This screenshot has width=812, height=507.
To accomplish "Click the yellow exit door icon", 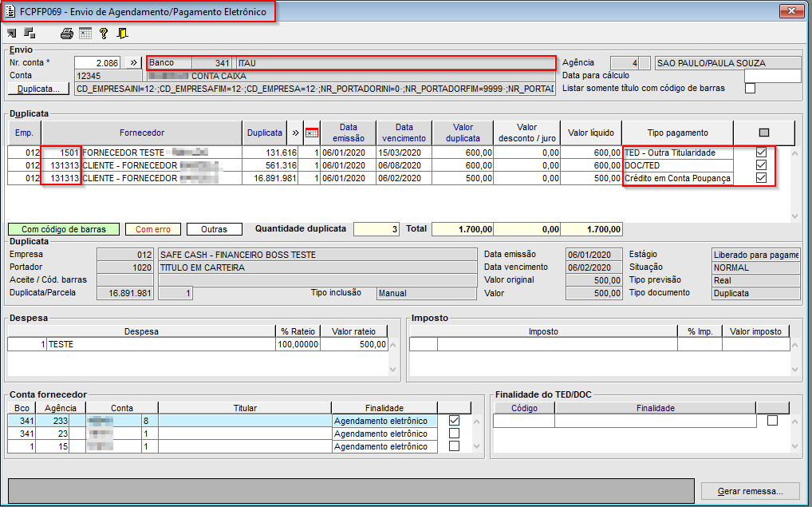I will (122, 34).
